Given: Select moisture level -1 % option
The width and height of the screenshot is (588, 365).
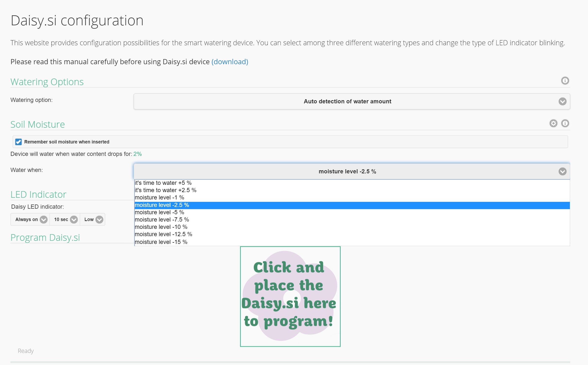Looking at the screenshot, I should pyautogui.click(x=352, y=197).
